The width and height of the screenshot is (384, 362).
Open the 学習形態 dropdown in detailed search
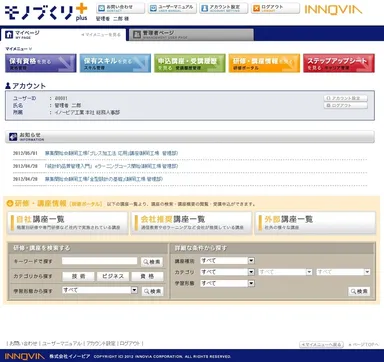(x=227, y=283)
